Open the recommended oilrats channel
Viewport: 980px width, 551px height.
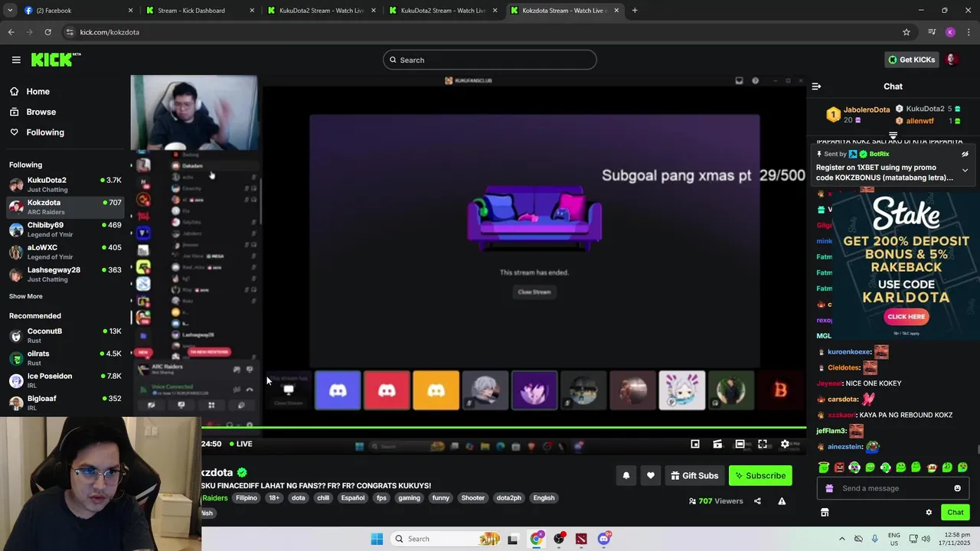pyautogui.click(x=65, y=358)
